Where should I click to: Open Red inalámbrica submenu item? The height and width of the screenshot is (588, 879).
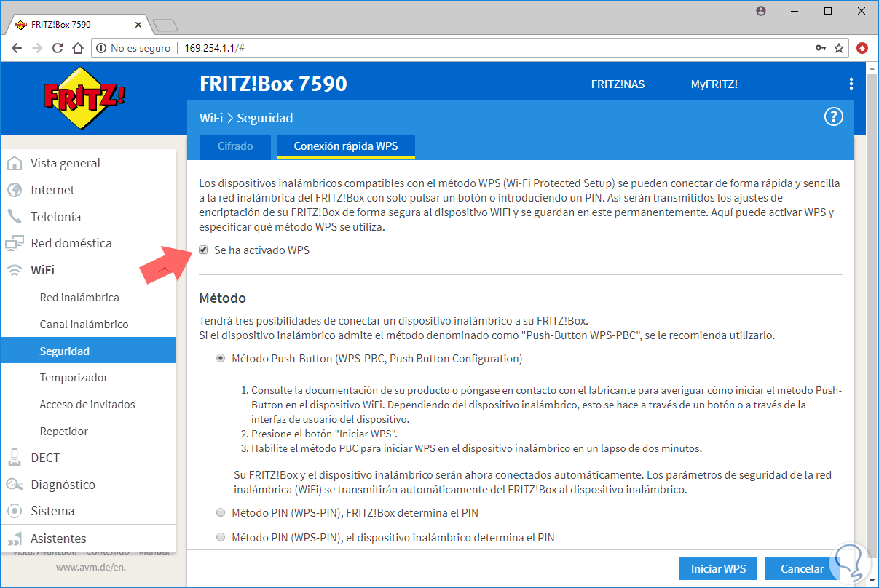point(79,298)
